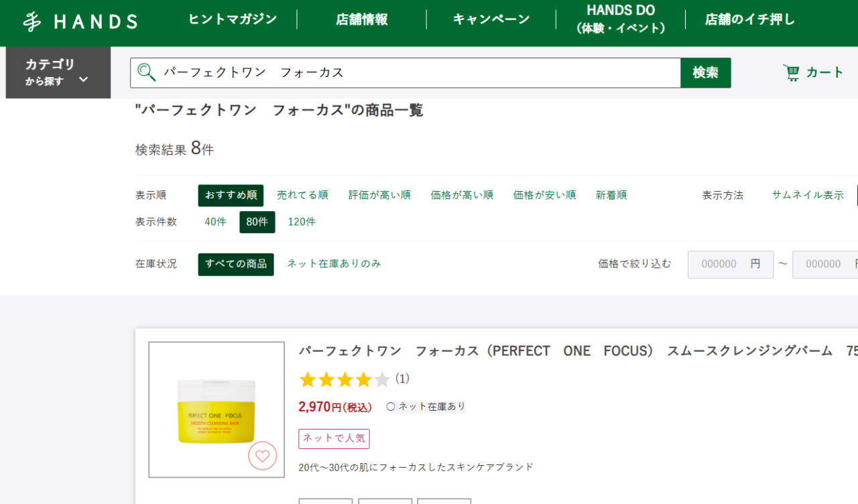Viewport: 858px width, 504px height.
Task: Click the minimum price input field
Action: pos(731,264)
